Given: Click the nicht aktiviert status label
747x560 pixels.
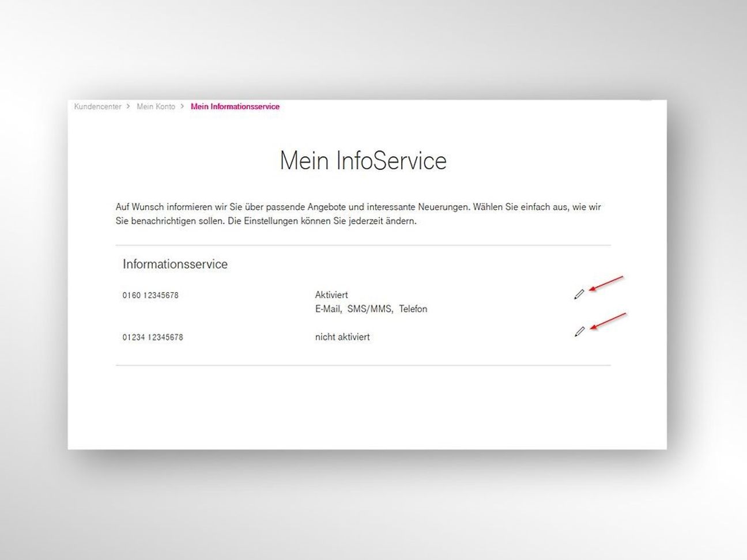Looking at the screenshot, I should [342, 337].
